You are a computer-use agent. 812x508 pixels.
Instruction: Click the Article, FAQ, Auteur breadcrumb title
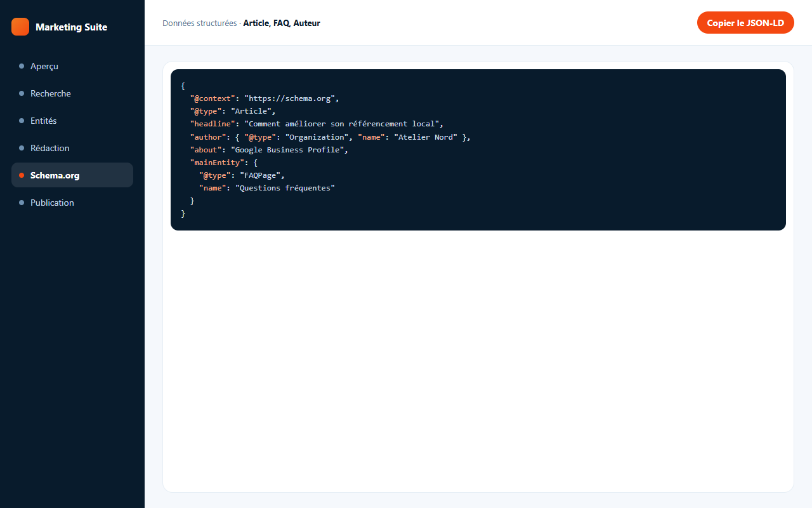click(282, 23)
